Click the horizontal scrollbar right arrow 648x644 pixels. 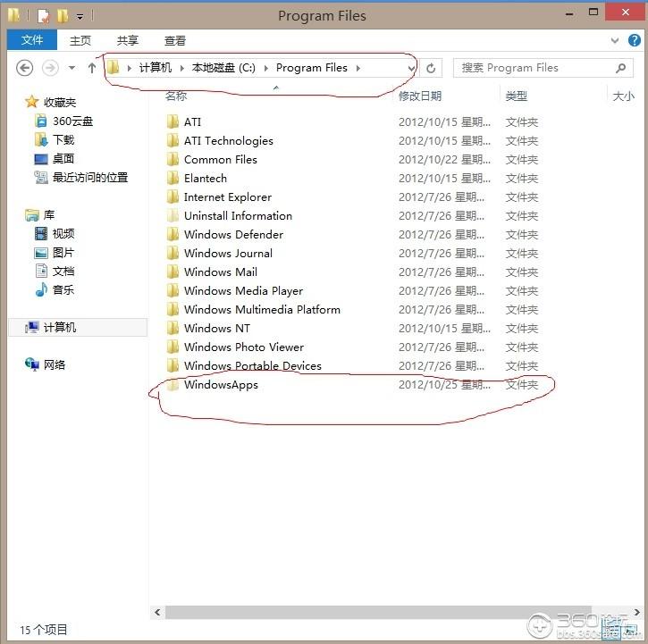[637, 612]
